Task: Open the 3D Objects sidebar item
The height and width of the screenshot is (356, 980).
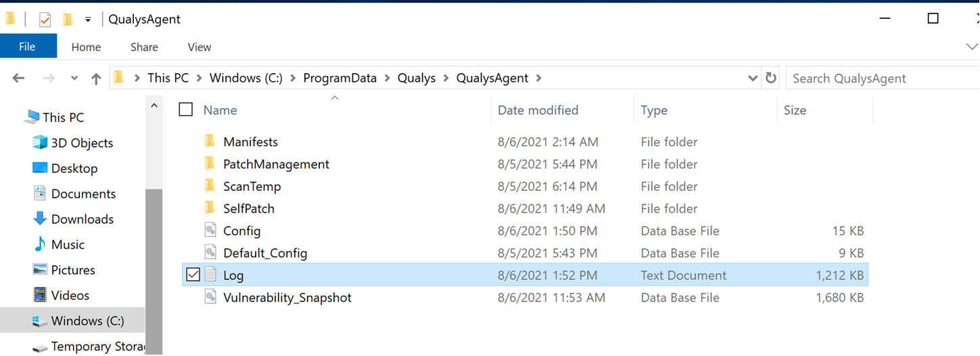Action: (x=82, y=143)
